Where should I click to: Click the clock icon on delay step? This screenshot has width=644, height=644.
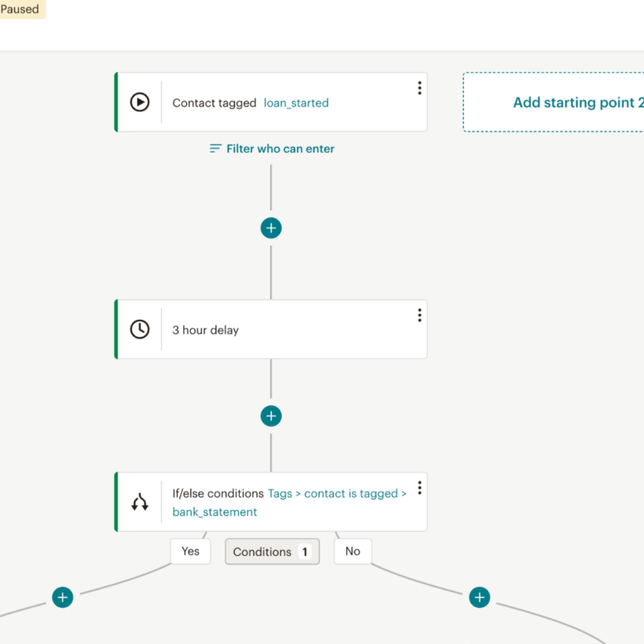pyautogui.click(x=139, y=330)
